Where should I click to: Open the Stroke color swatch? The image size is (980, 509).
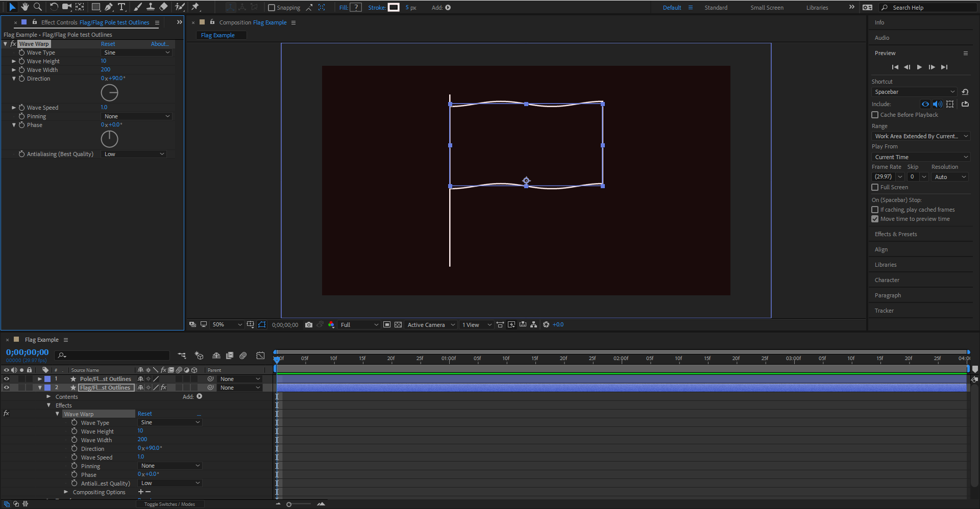coord(394,8)
